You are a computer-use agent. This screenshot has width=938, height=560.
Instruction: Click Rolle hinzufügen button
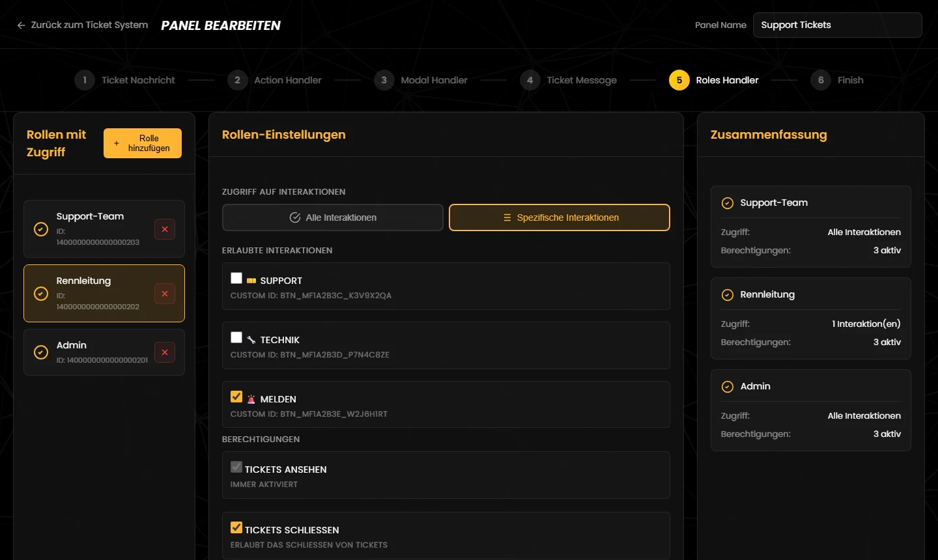pyautogui.click(x=143, y=143)
